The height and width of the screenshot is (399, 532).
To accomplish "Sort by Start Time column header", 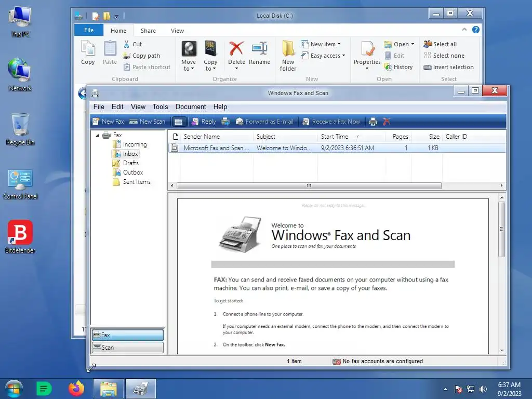I will pyautogui.click(x=352, y=137).
